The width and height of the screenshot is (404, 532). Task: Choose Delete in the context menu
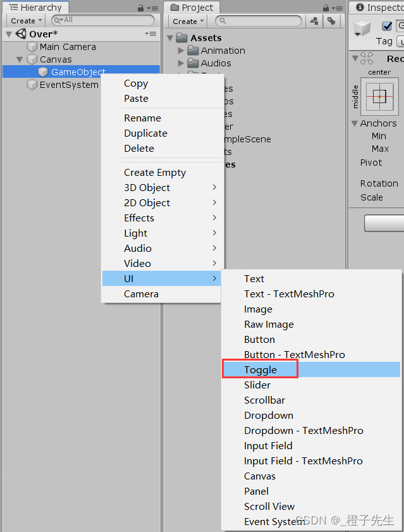coord(161,148)
